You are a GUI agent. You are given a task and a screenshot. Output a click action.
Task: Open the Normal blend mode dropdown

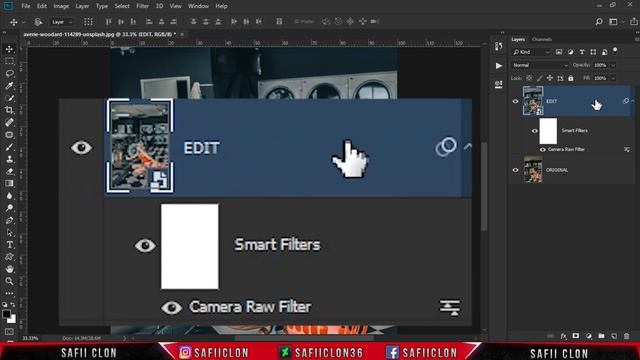click(540, 65)
